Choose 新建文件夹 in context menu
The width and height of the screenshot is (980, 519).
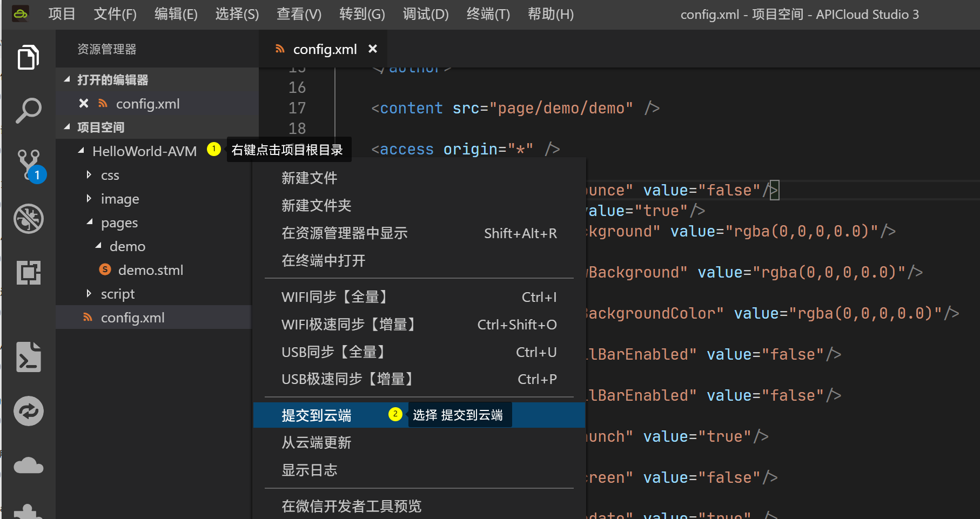pyautogui.click(x=419, y=205)
